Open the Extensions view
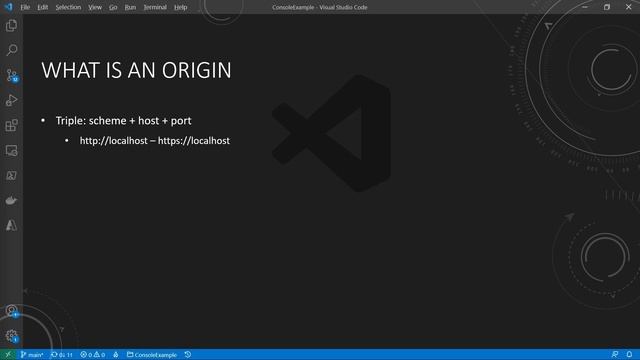640x360 pixels. 11,125
